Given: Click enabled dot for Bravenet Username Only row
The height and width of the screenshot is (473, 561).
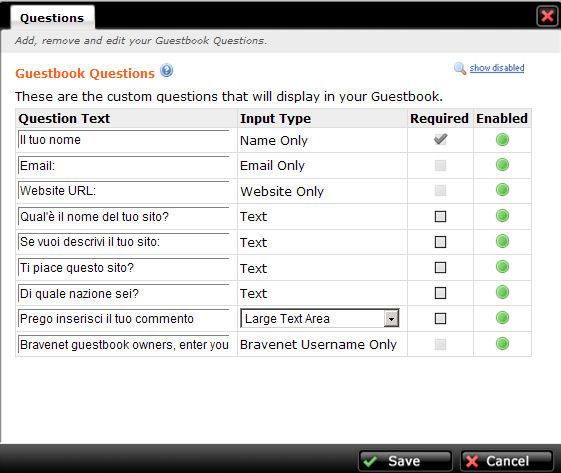Looking at the screenshot, I should [x=502, y=343].
